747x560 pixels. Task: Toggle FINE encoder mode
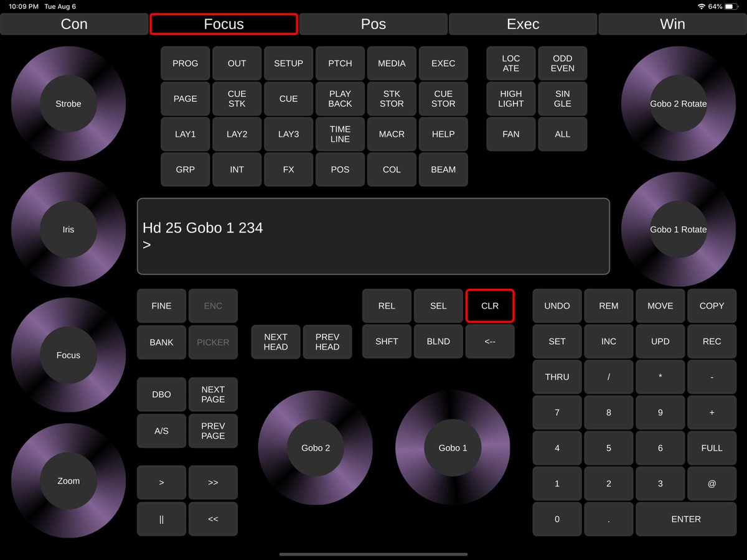pos(161,306)
